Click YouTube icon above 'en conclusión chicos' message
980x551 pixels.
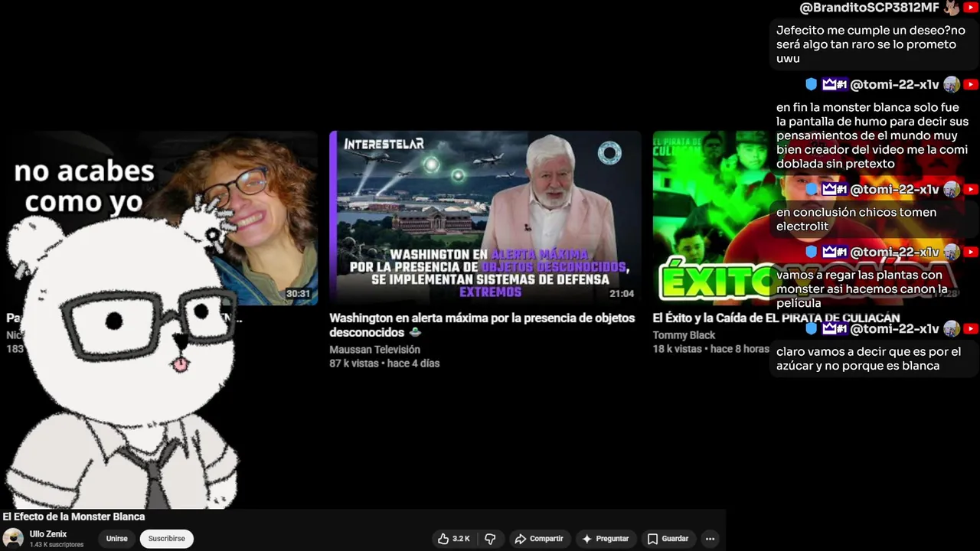(x=971, y=189)
